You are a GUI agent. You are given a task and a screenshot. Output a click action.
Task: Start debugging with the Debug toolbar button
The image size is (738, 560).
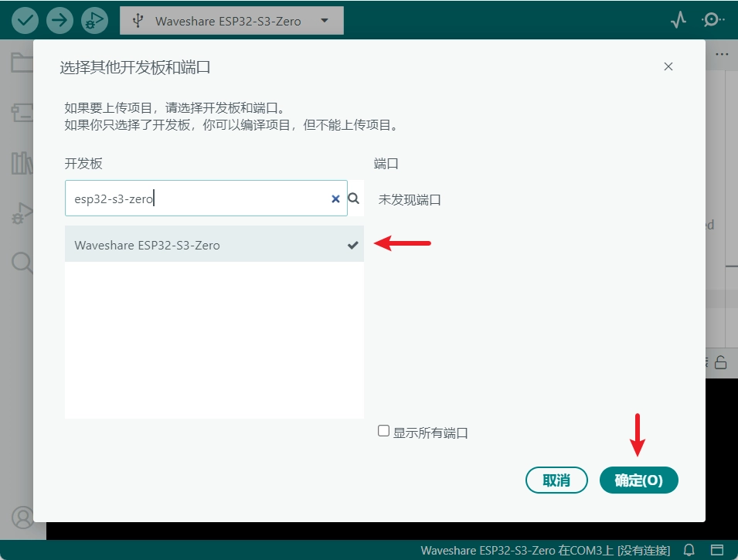[94, 20]
